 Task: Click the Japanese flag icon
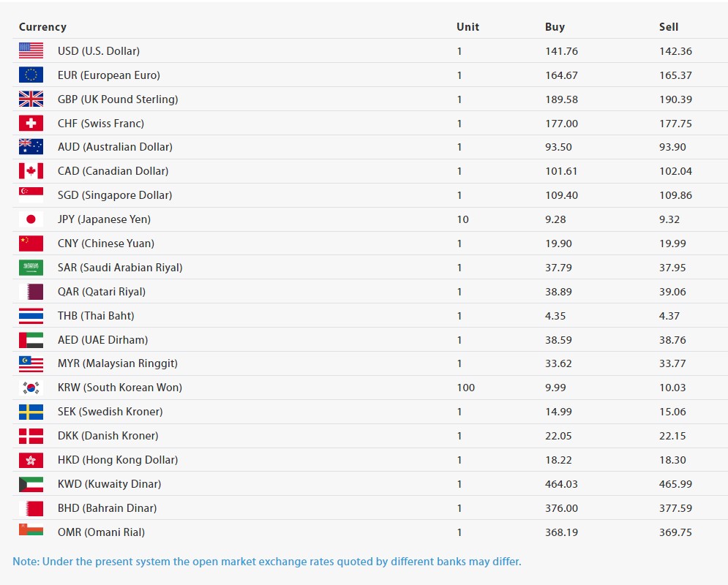[x=31, y=219]
